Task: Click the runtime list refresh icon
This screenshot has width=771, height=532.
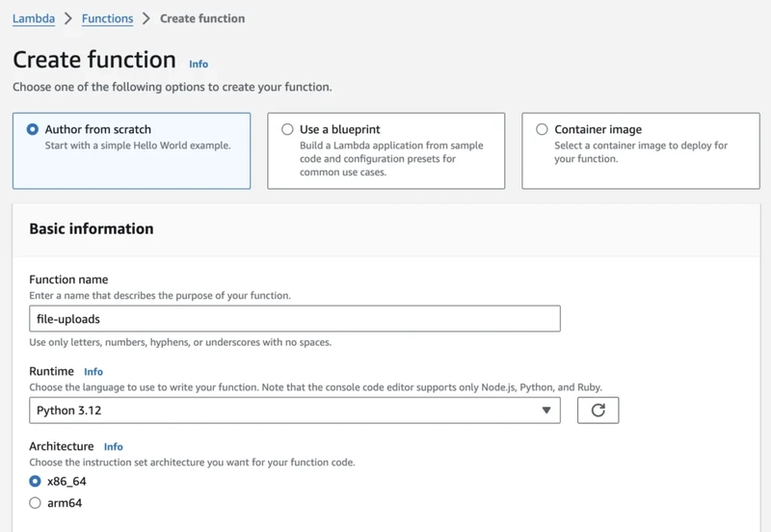Action: point(598,410)
